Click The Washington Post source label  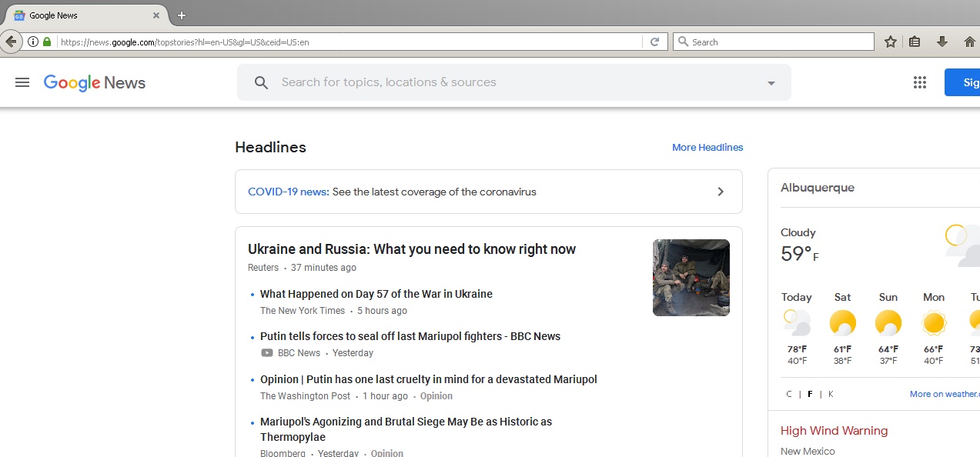305,396
